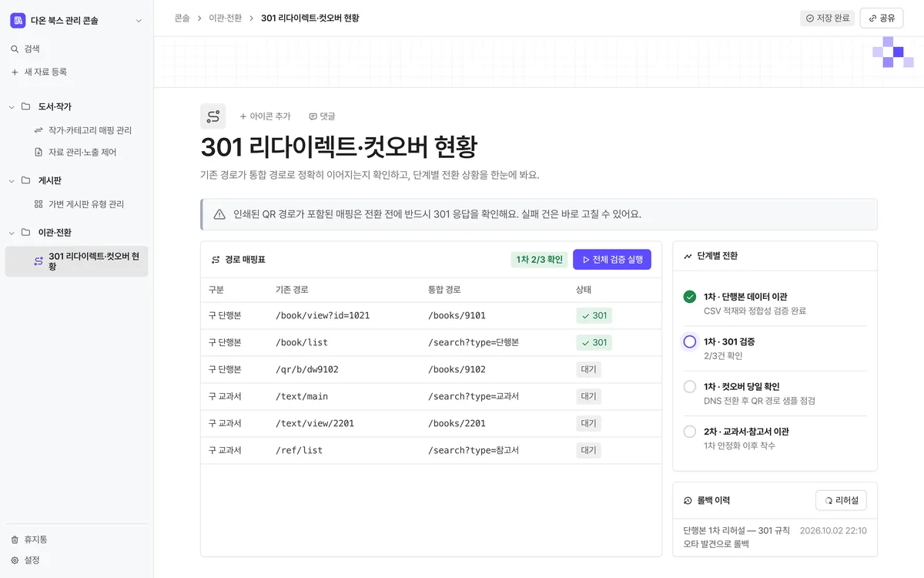The width and height of the screenshot is (924, 578).
Task: Click the /search?type=단행본 cell
Action: 474,342
